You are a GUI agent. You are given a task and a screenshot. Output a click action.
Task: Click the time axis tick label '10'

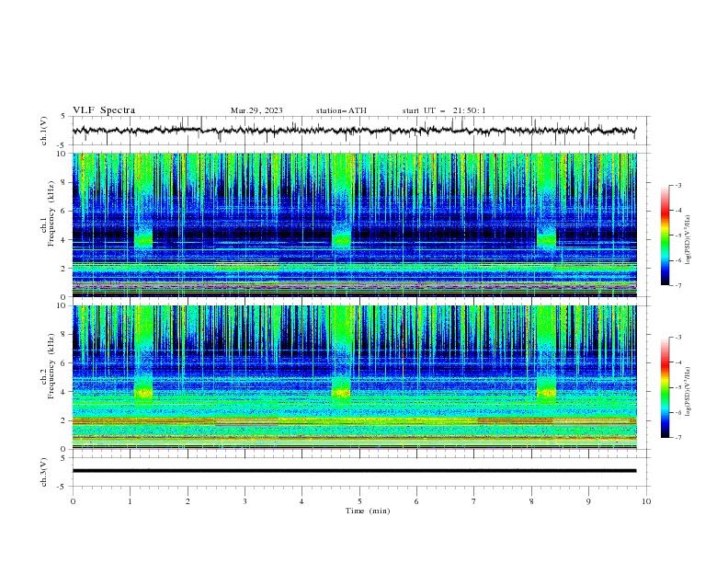click(646, 501)
